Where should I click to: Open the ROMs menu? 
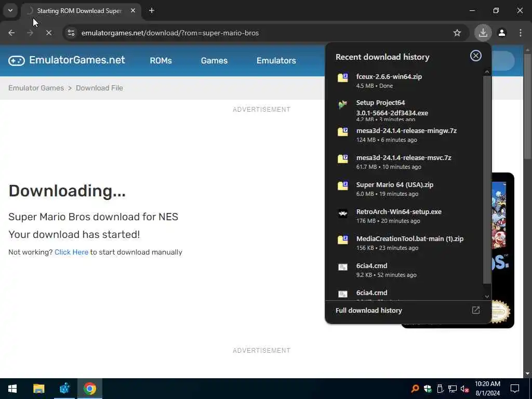(161, 60)
